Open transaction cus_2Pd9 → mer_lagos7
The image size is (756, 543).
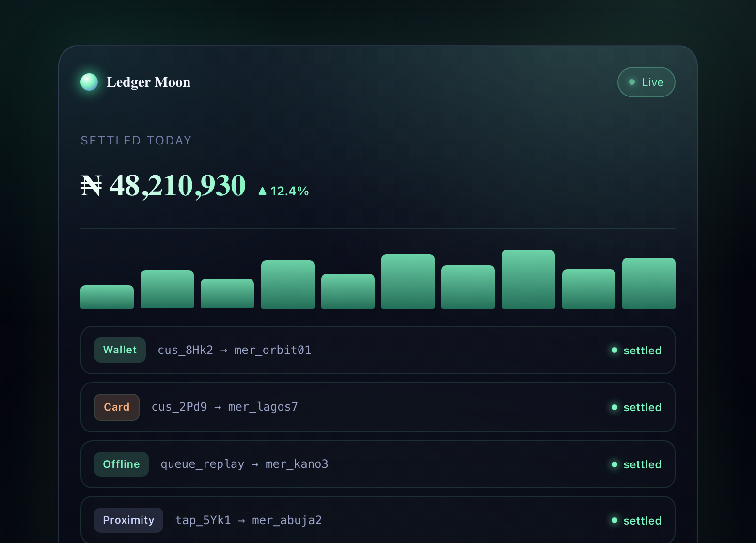point(378,407)
